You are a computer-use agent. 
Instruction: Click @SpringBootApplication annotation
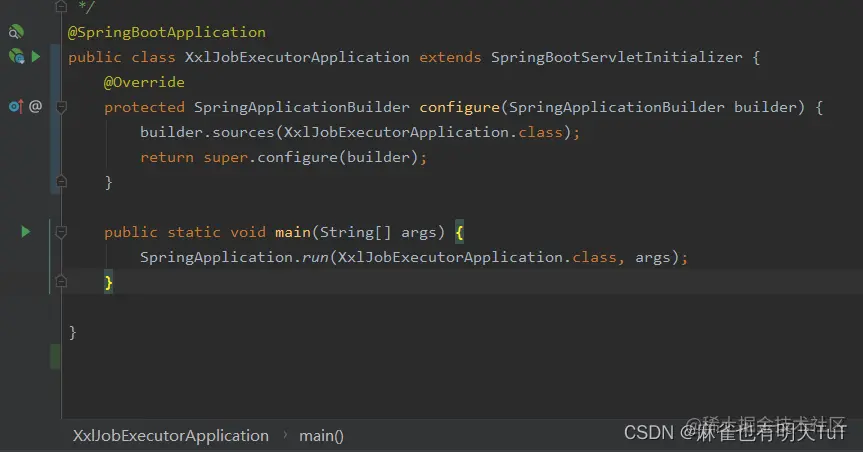tap(167, 32)
